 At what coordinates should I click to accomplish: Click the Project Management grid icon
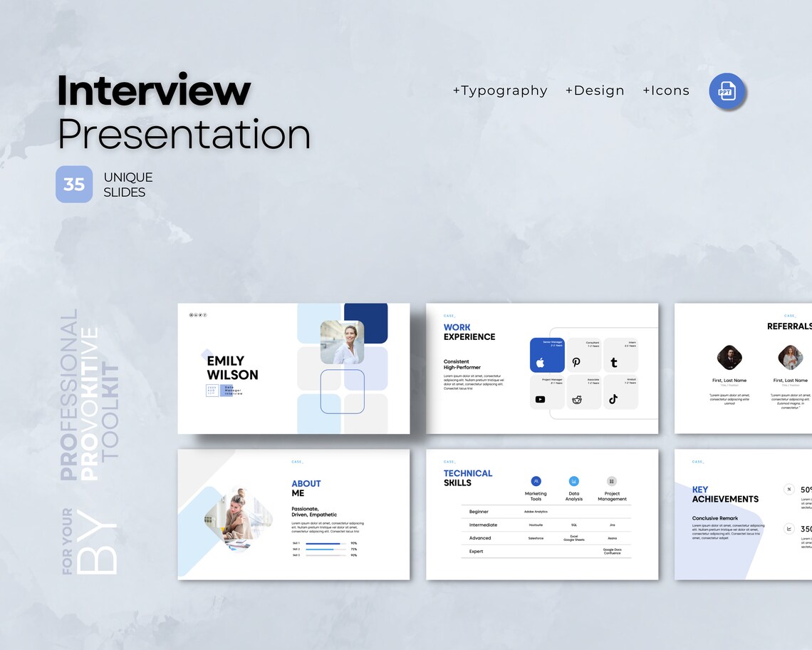(x=612, y=481)
